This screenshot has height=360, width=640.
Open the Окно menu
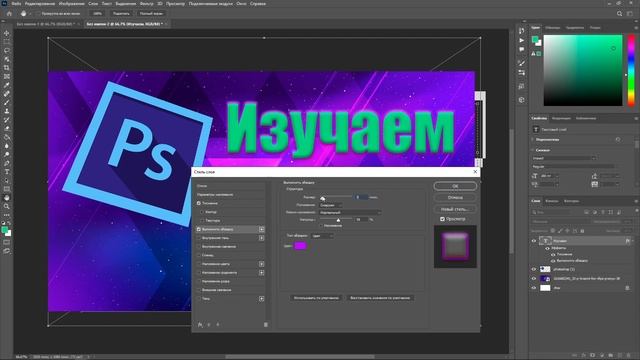pos(241,4)
